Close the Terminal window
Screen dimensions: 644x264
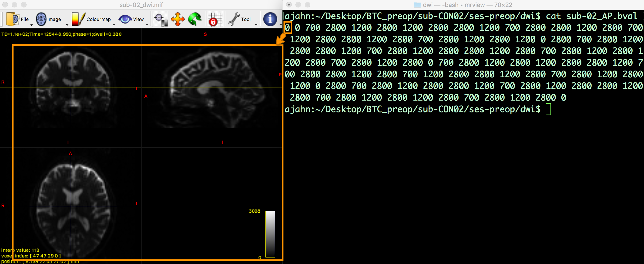[289, 5]
